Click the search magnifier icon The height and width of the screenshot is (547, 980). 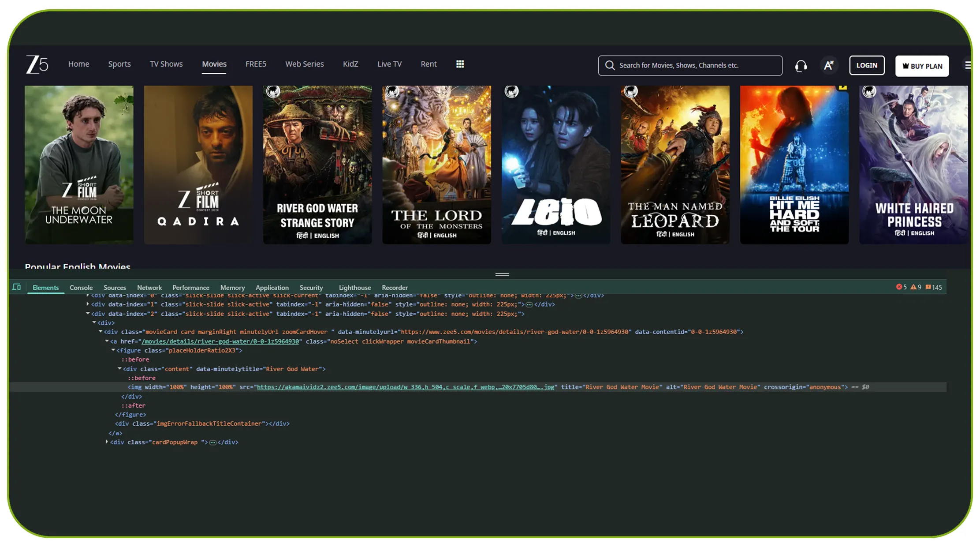pyautogui.click(x=610, y=65)
